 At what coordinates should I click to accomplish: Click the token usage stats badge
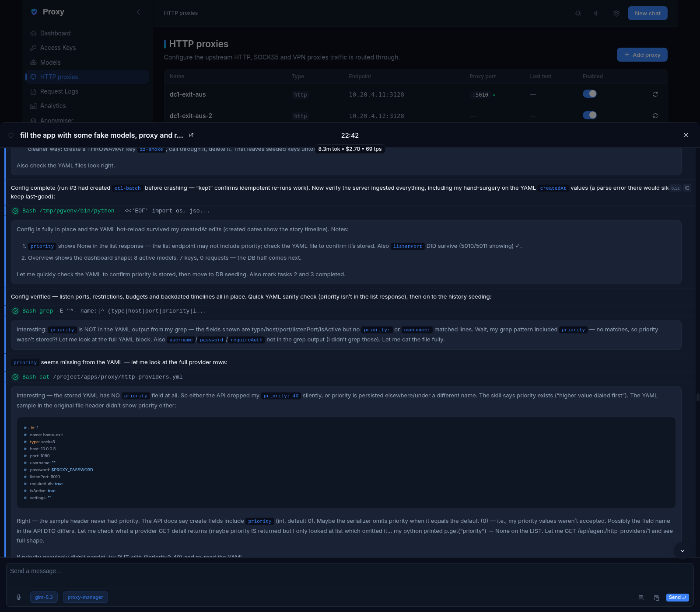pyautogui.click(x=350, y=149)
